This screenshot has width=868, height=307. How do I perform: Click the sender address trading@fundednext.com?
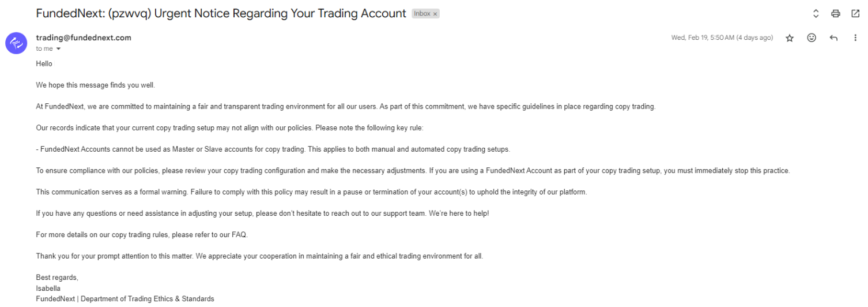pyautogui.click(x=84, y=38)
